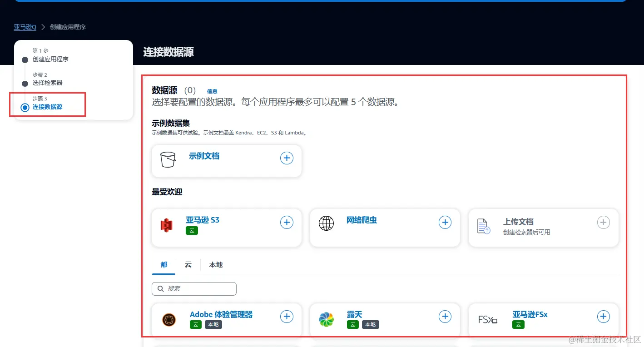
Task: Open the 示例文档 title link
Action: coord(204,156)
